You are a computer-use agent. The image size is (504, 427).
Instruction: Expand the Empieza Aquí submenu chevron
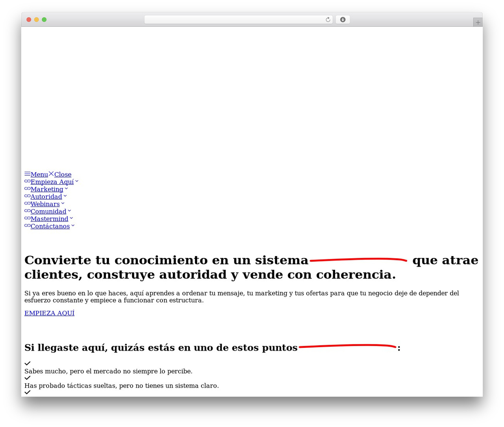pos(77,181)
